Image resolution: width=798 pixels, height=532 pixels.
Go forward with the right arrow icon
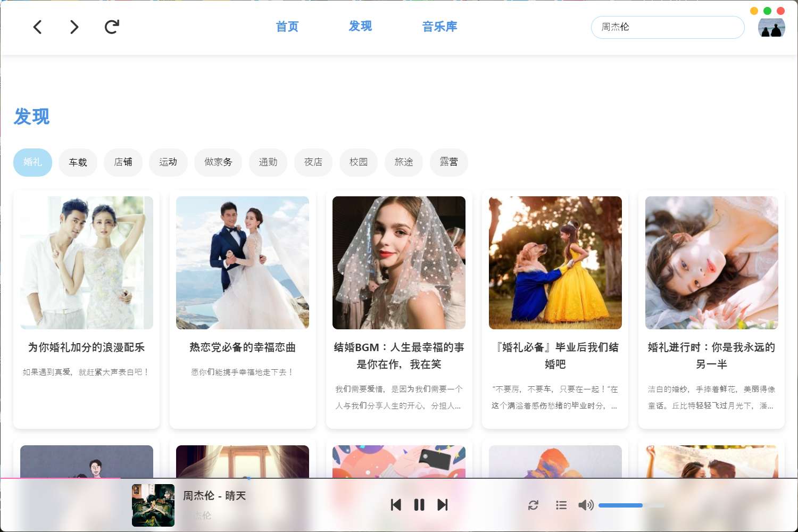click(x=74, y=27)
